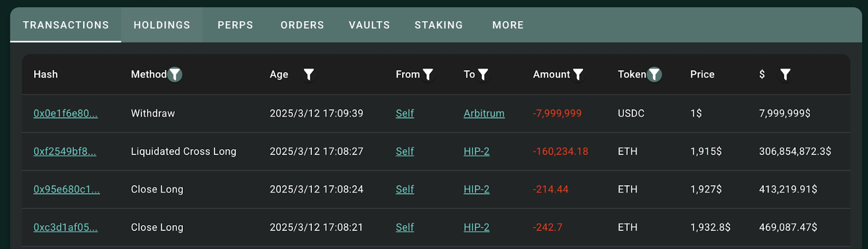Open the Liquidated Cross Long hash 0xf2549bf8

(65, 151)
